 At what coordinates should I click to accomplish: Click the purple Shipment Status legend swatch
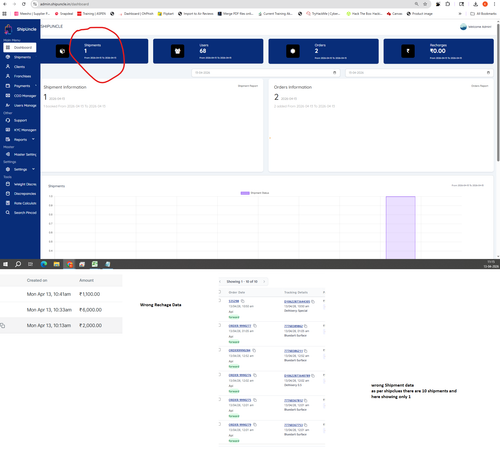[x=245, y=193]
